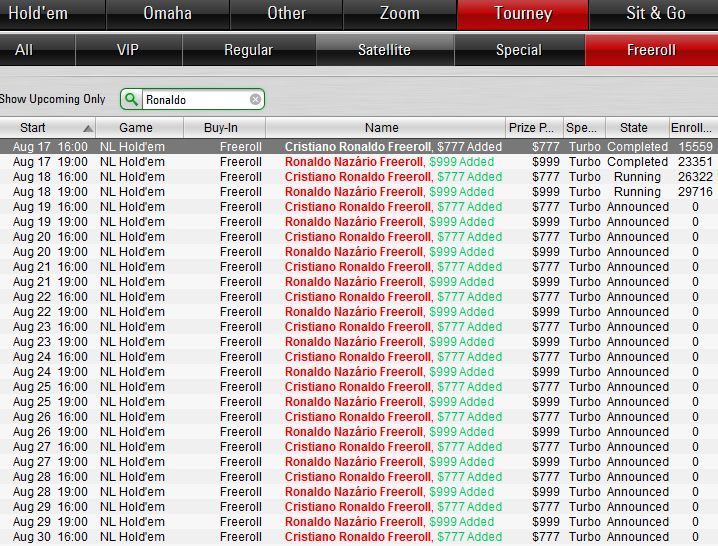Select the Special filter tab

pyautogui.click(x=519, y=50)
